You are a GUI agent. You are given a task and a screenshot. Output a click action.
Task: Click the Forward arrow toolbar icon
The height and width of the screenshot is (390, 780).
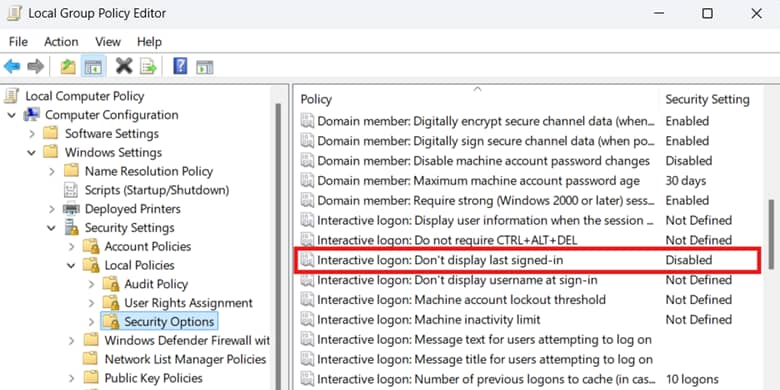pos(35,66)
